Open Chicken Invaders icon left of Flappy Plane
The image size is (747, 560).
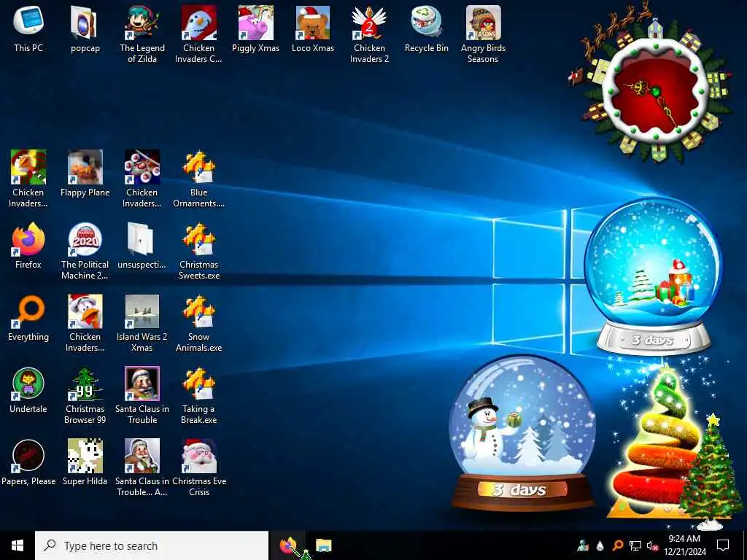[x=28, y=179]
